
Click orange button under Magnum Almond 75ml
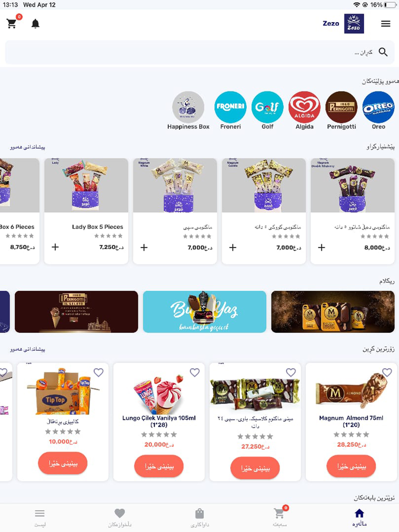click(x=351, y=466)
